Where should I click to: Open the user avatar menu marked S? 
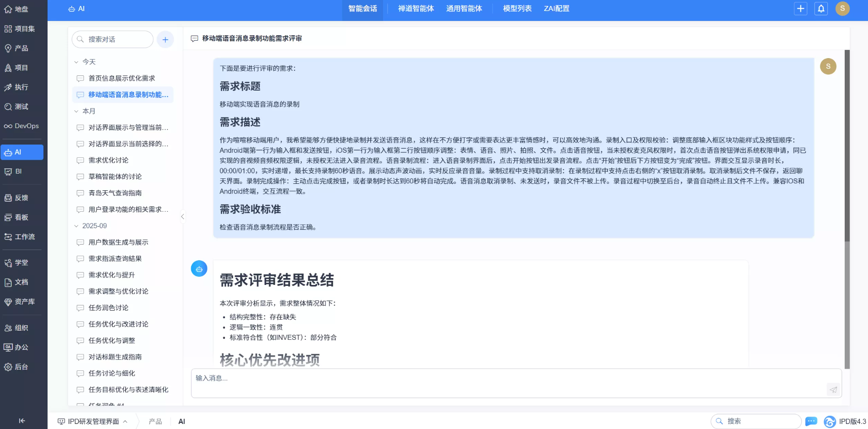842,9
